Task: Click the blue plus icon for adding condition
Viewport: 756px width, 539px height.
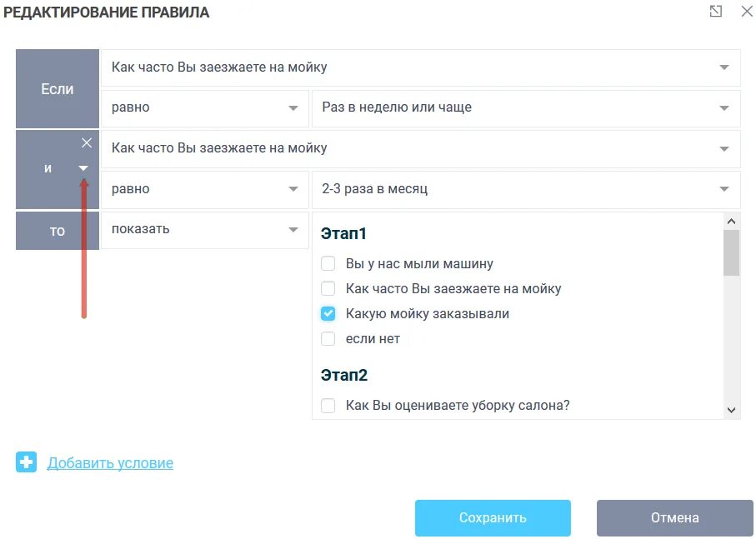Action: (27, 462)
